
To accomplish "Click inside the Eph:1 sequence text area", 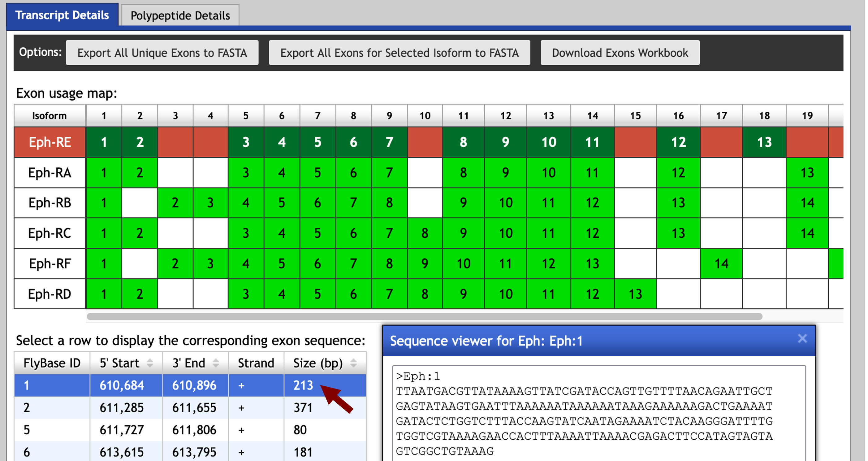I will pos(599,413).
